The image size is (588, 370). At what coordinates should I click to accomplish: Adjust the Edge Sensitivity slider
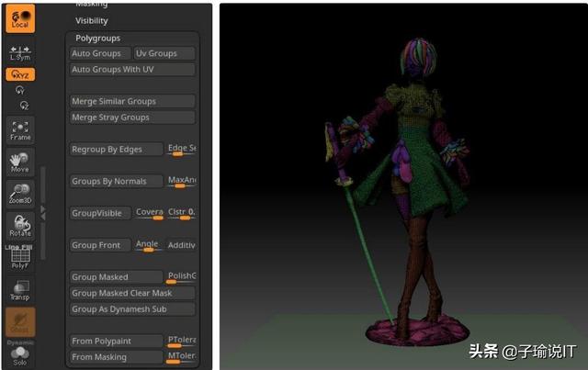(182, 150)
